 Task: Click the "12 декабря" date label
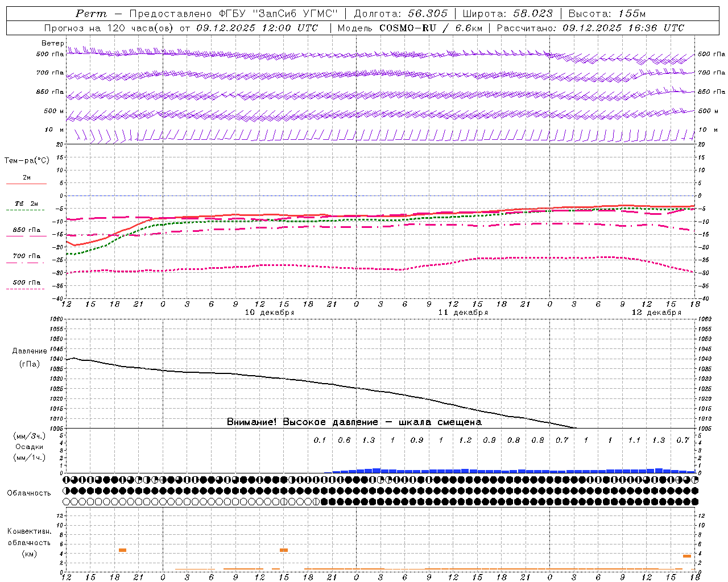pos(656,313)
